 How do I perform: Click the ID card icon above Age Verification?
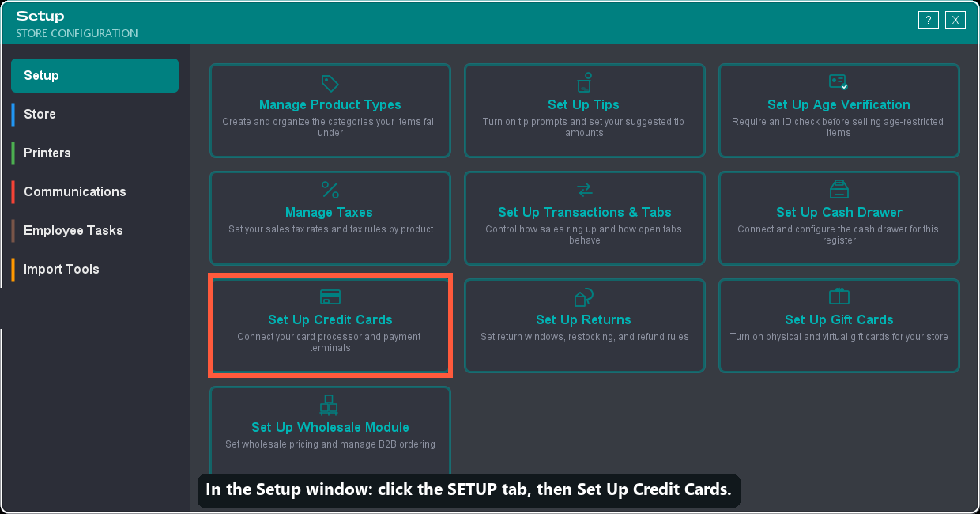click(x=839, y=82)
